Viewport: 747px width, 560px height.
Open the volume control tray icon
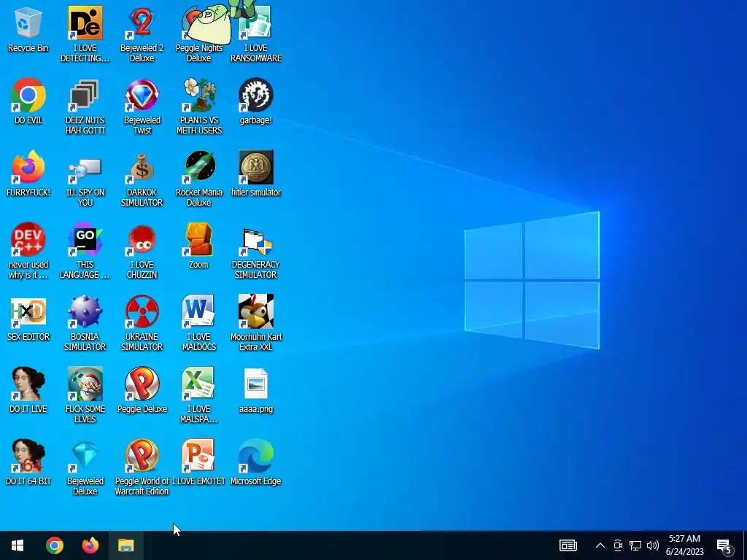[x=653, y=545]
